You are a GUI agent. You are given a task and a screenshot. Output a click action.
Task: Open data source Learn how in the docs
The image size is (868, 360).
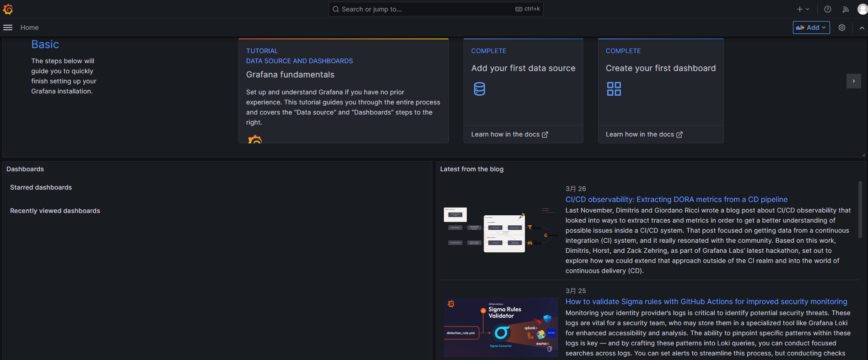tap(510, 134)
